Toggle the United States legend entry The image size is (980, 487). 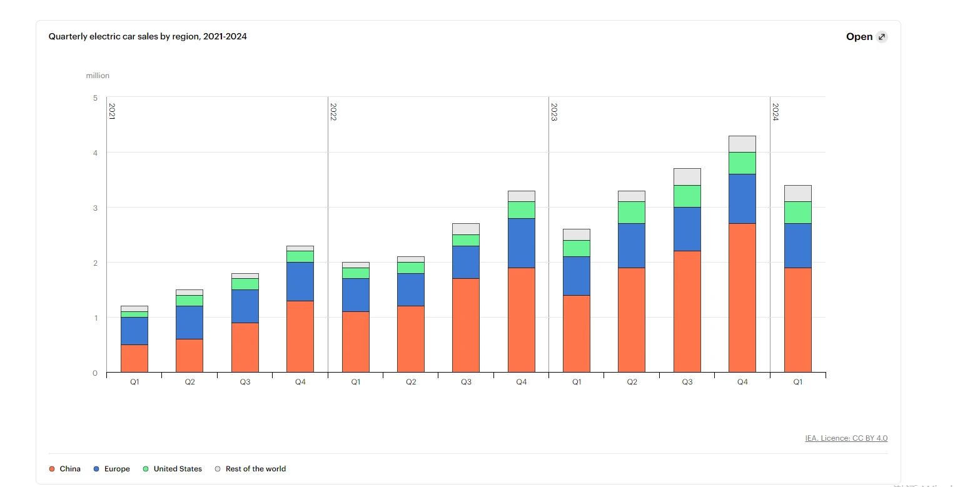[172, 469]
